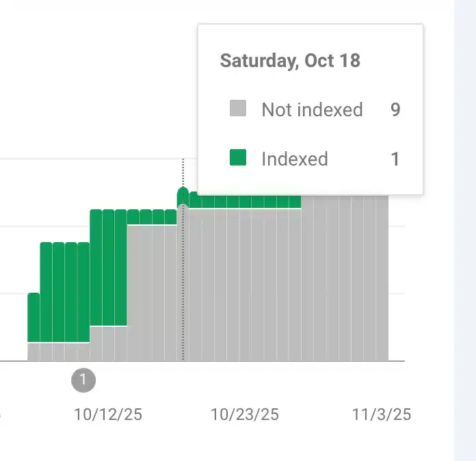The width and height of the screenshot is (476, 461).
Task: Select the 10/23/25 date axis label
Action: pos(245,414)
